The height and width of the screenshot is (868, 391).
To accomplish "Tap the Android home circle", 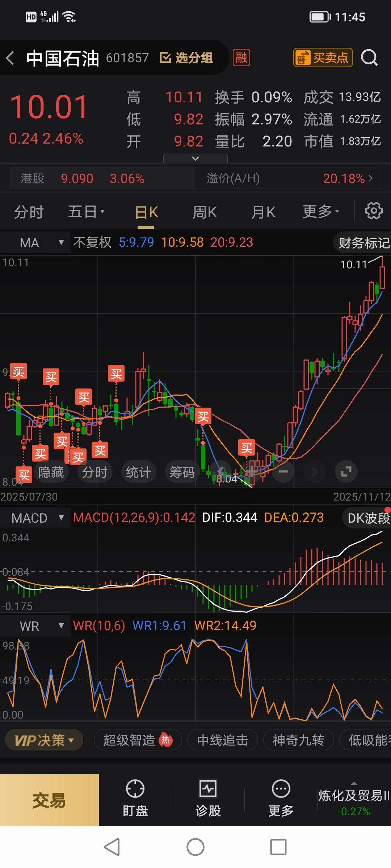I will point(195,847).
